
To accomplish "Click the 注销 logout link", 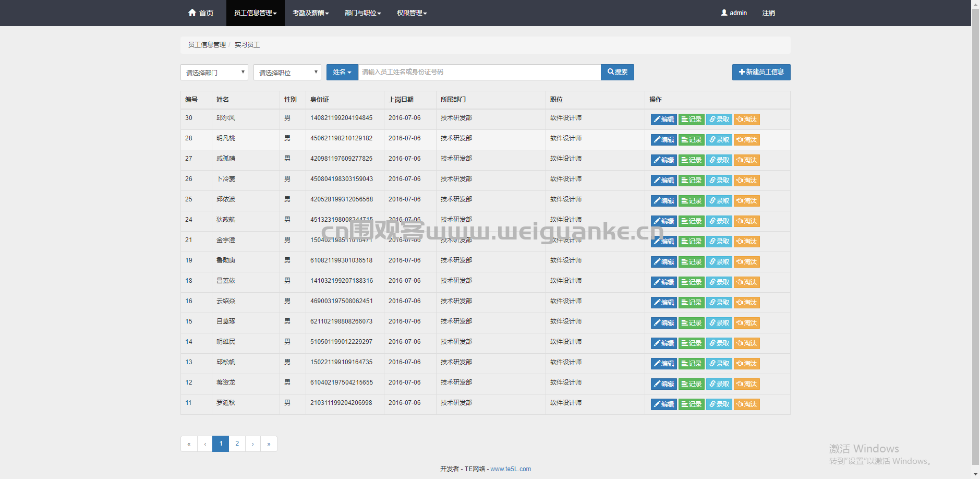I will 769,13.
